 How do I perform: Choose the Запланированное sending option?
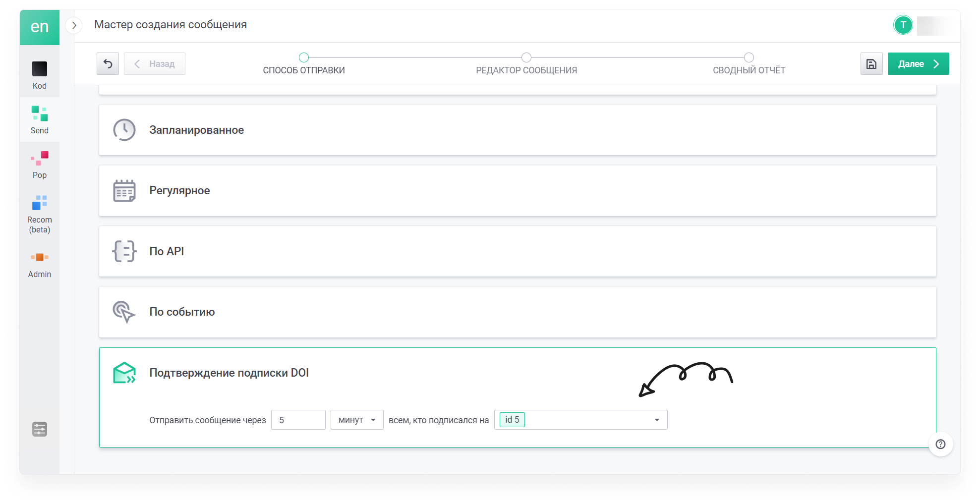click(x=518, y=130)
